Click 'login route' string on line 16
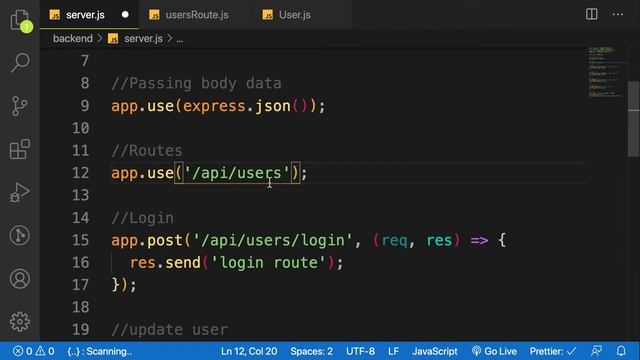Screen dimensions: 640x360 (268, 262)
